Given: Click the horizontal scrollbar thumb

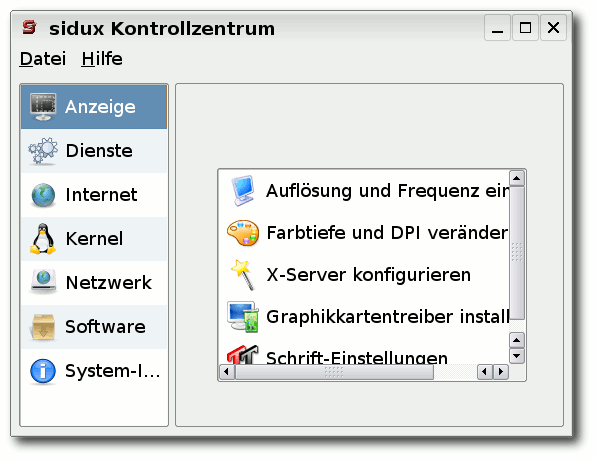Looking at the screenshot, I should click(x=334, y=372).
